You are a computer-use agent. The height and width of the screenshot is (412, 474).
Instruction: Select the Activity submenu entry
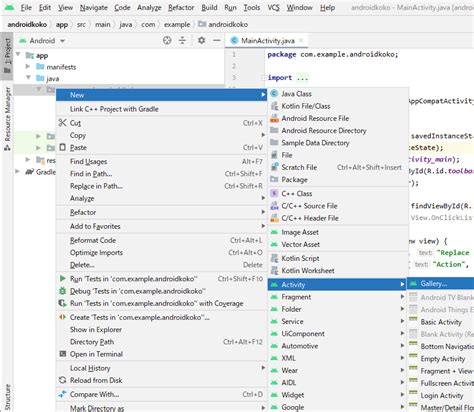point(337,284)
